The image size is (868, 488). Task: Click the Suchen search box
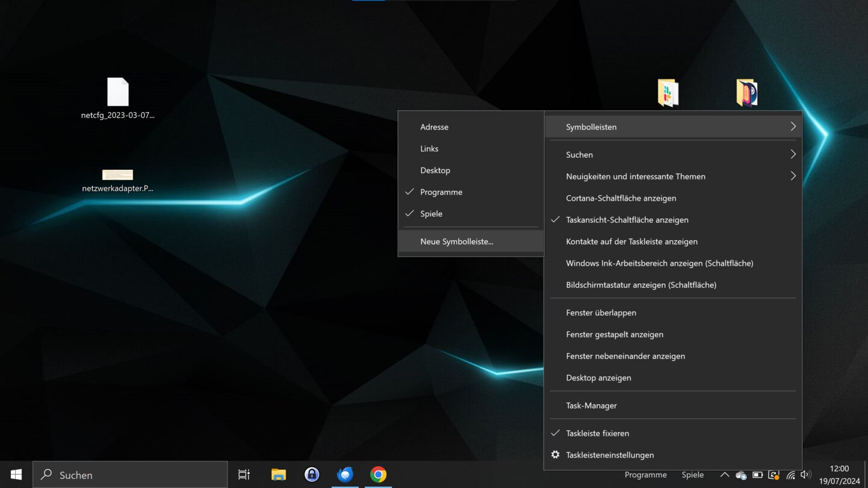[130, 475]
